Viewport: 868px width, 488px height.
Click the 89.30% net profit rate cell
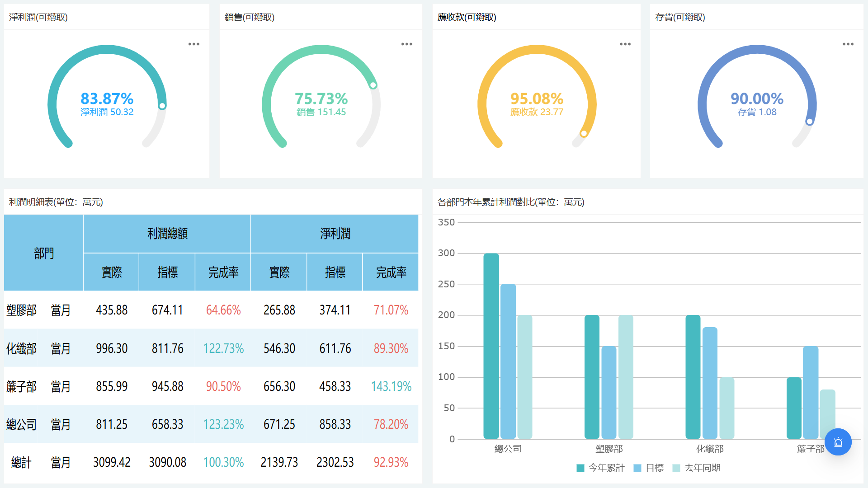click(391, 348)
